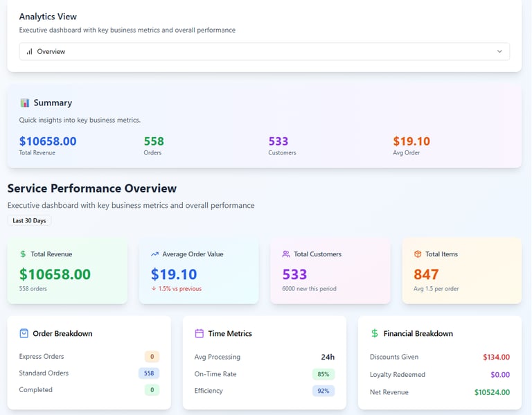Click the box icon on Total Items card
The width and height of the screenshot is (532, 415).
pos(418,254)
